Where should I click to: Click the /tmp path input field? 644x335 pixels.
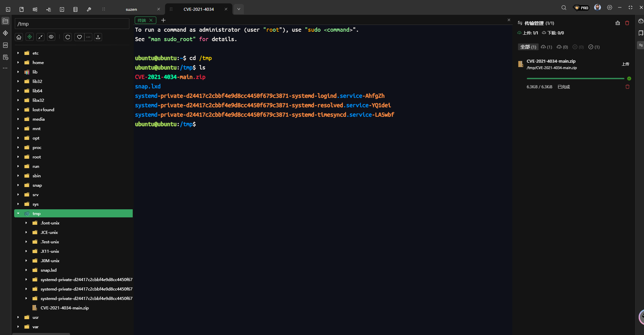pos(72,24)
